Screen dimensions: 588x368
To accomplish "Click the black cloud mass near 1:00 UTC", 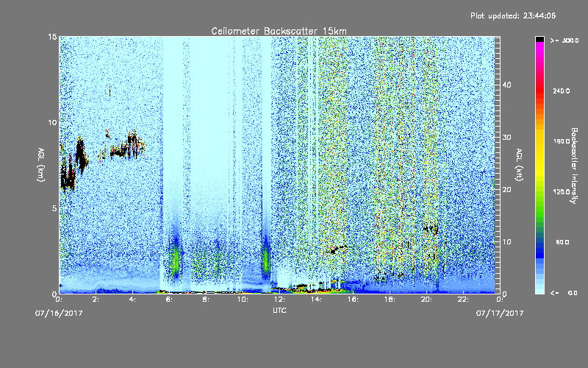I will point(81,154).
